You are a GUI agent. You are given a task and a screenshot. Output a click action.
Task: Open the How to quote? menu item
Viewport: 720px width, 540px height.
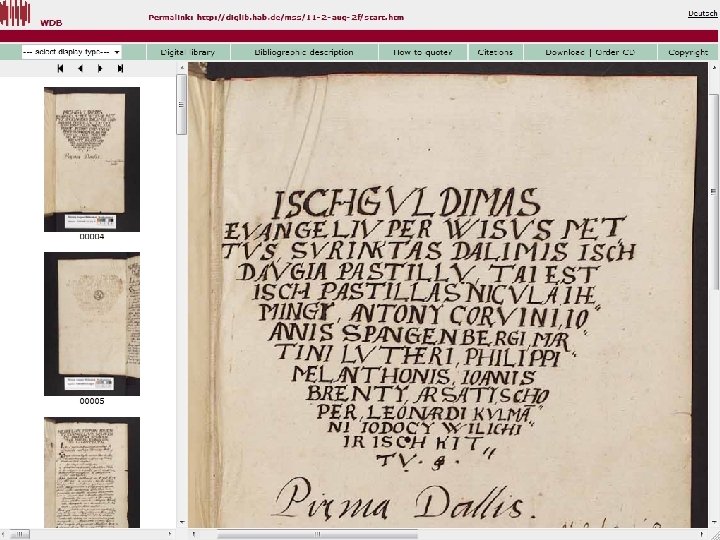pos(422,52)
